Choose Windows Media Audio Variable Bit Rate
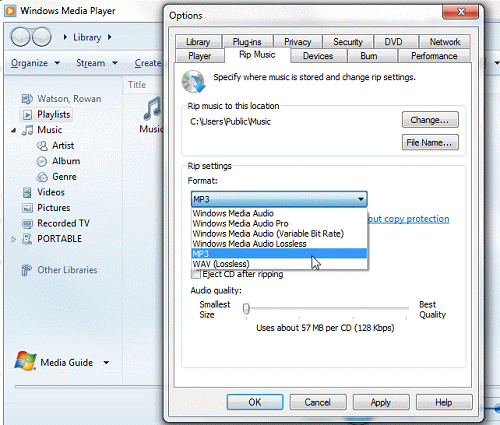Viewport: 500px width, 425px height. click(x=279, y=234)
